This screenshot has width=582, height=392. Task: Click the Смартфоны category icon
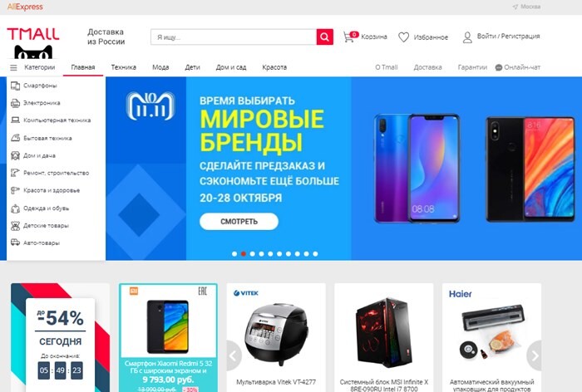pos(15,86)
